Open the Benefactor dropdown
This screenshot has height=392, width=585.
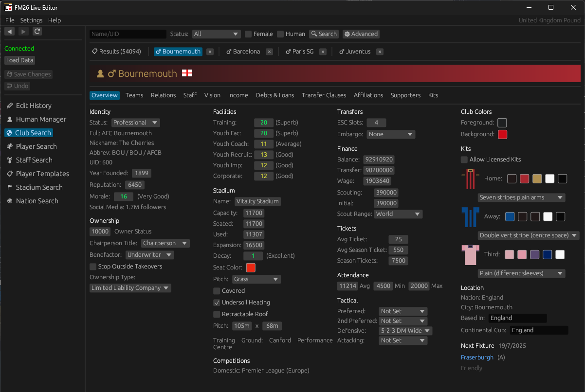150,255
